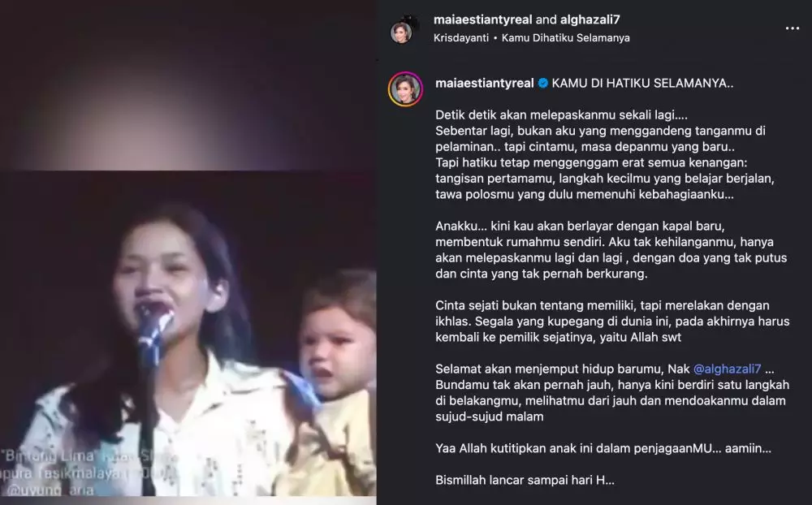Open the story-ringed avatar beside the caption
This screenshot has width=812, height=505.
click(405, 89)
